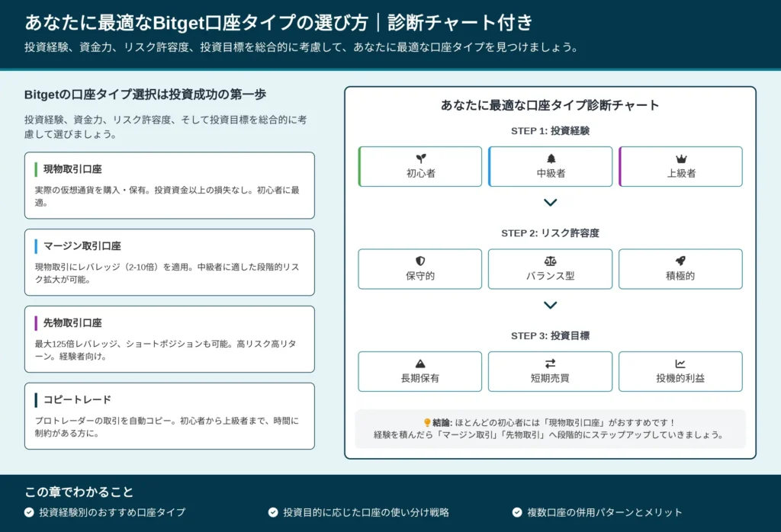Screen dimensions: 781x532
Task: Click the STEP 2: リスク許容度 label
Action: point(551,233)
